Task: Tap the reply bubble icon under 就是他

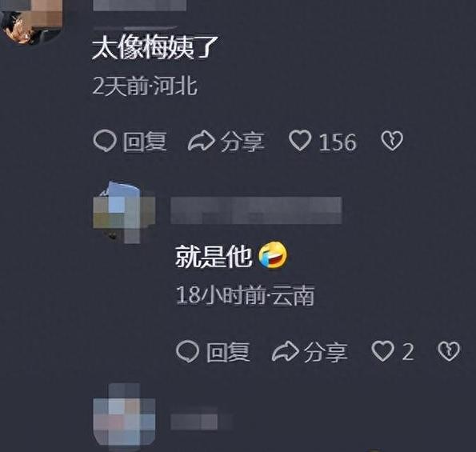Action: 187,351
